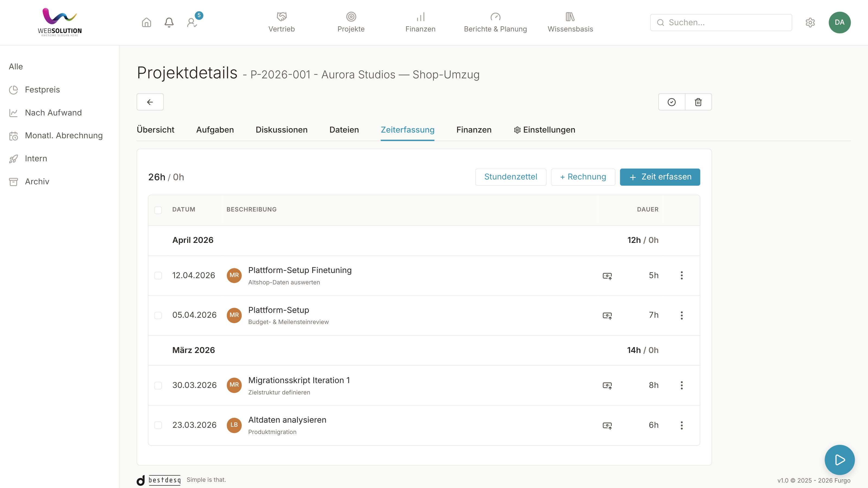
Task: Check the 05.04.2026 entry checkbox
Action: click(158, 315)
